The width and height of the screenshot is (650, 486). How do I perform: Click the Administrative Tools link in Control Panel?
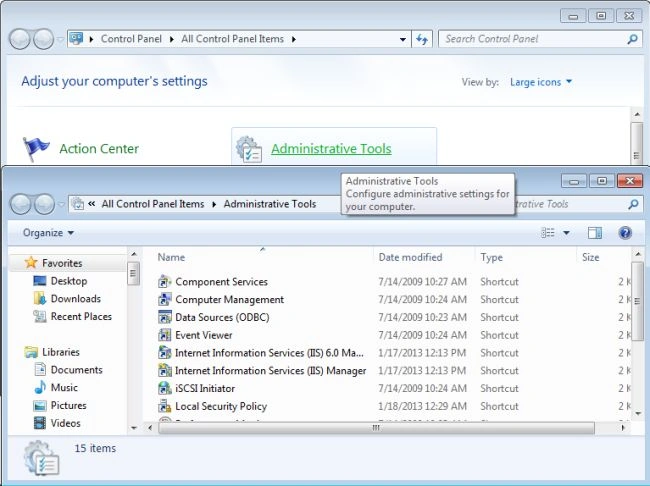(331, 148)
